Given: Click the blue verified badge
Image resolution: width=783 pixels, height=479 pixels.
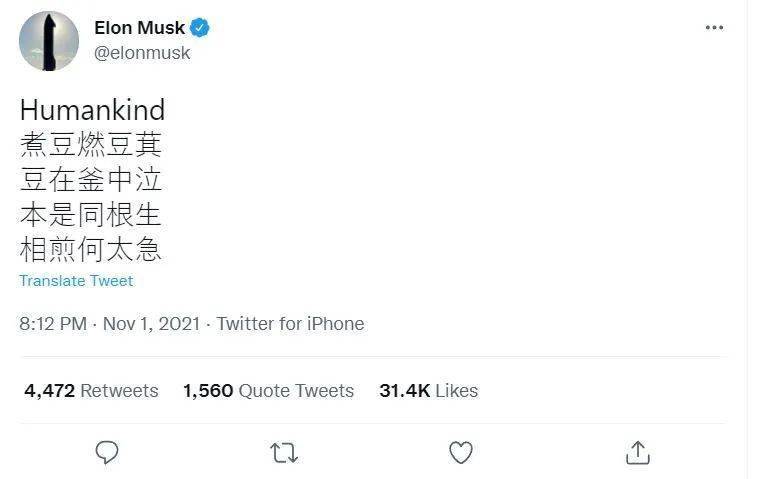Looking at the screenshot, I should [201, 28].
